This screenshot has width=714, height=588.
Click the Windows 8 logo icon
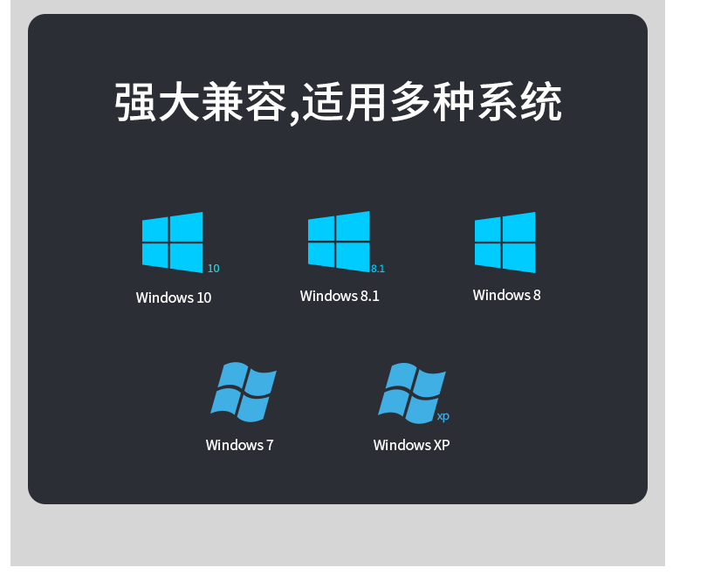pyautogui.click(x=505, y=243)
